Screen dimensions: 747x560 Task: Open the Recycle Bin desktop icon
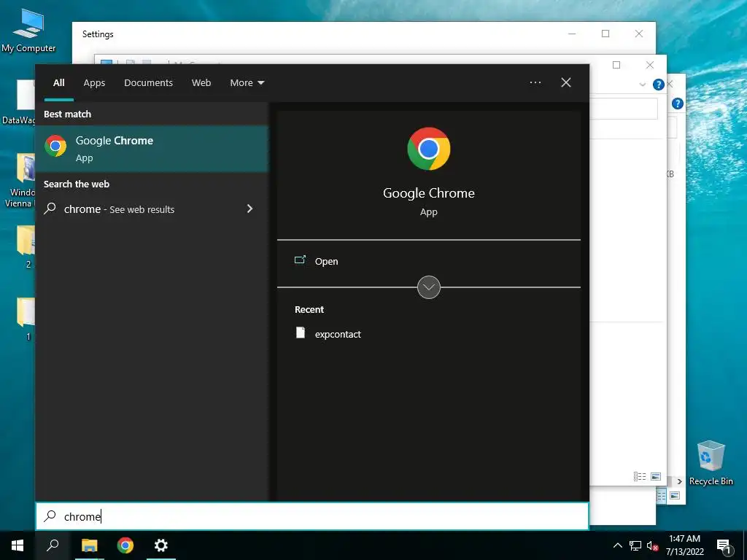click(x=711, y=463)
